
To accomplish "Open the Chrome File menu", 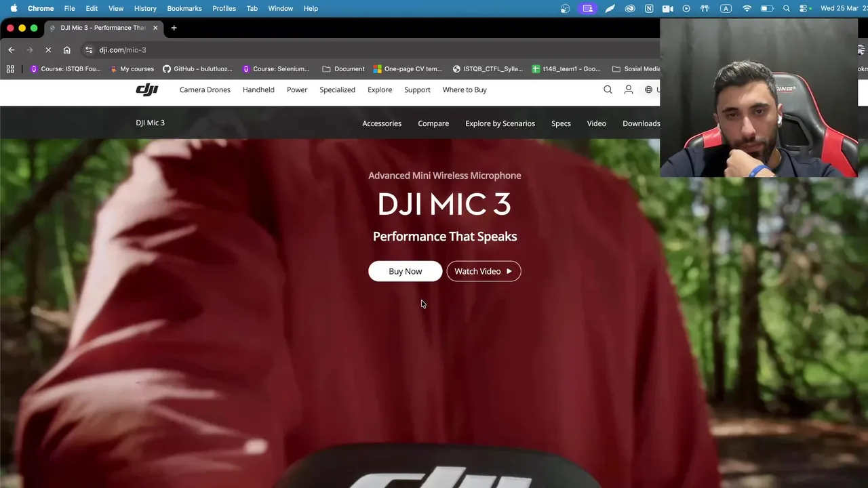I will [x=69, y=8].
